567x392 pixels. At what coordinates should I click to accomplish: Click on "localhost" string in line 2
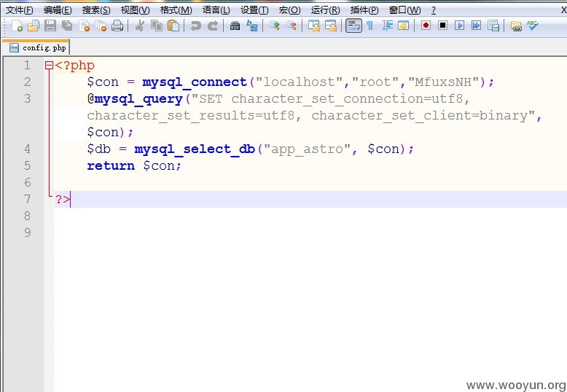click(299, 82)
